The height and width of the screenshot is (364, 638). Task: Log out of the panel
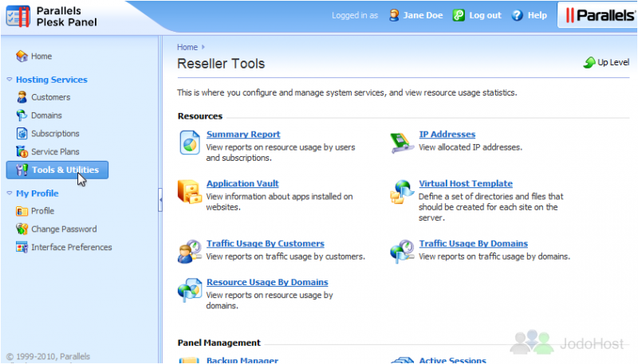(485, 15)
